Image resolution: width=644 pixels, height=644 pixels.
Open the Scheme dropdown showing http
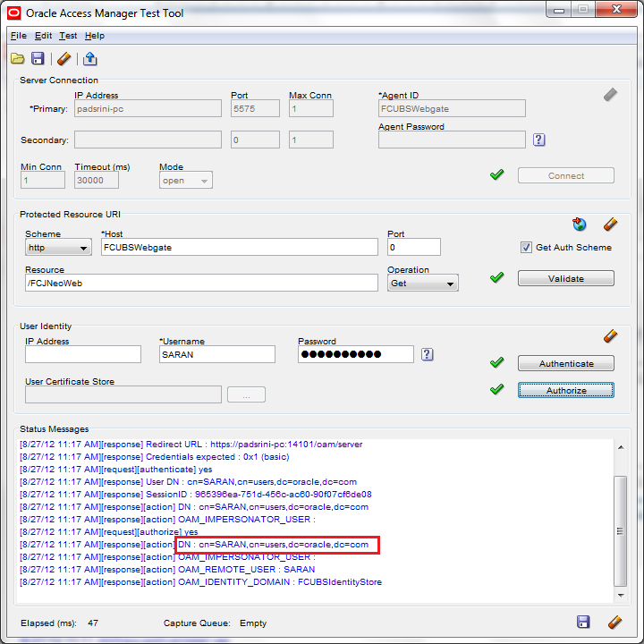(x=58, y=247)
